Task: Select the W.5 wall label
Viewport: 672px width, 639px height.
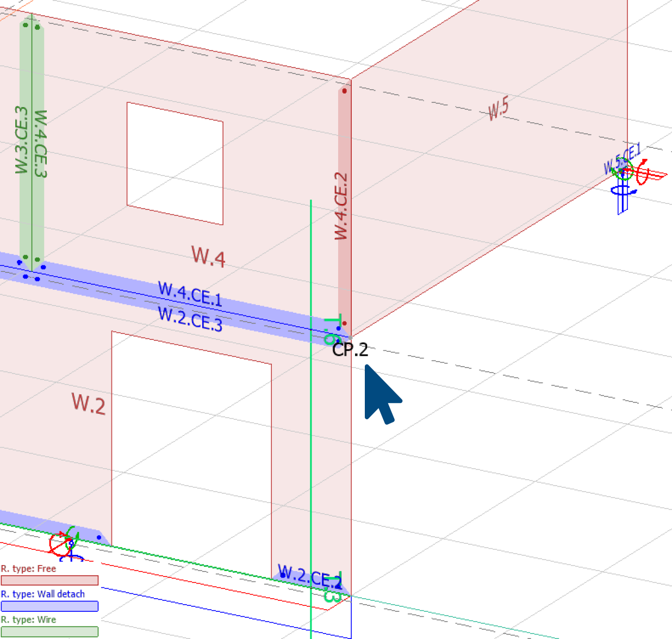Action: [498, 108]
